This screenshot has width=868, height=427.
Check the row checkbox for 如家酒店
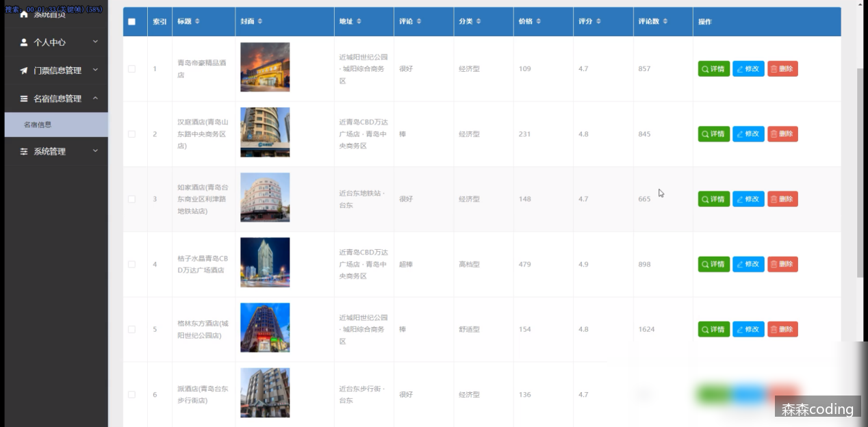coord(132,199)
